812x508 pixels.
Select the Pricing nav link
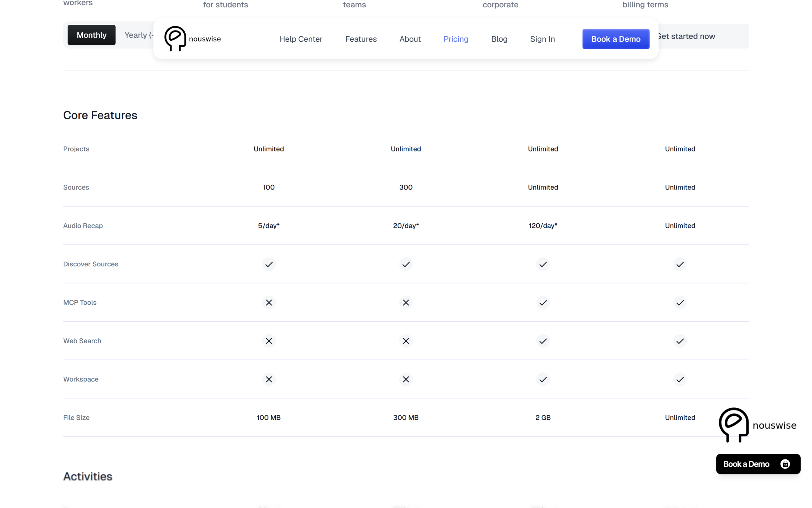[456, 39]
